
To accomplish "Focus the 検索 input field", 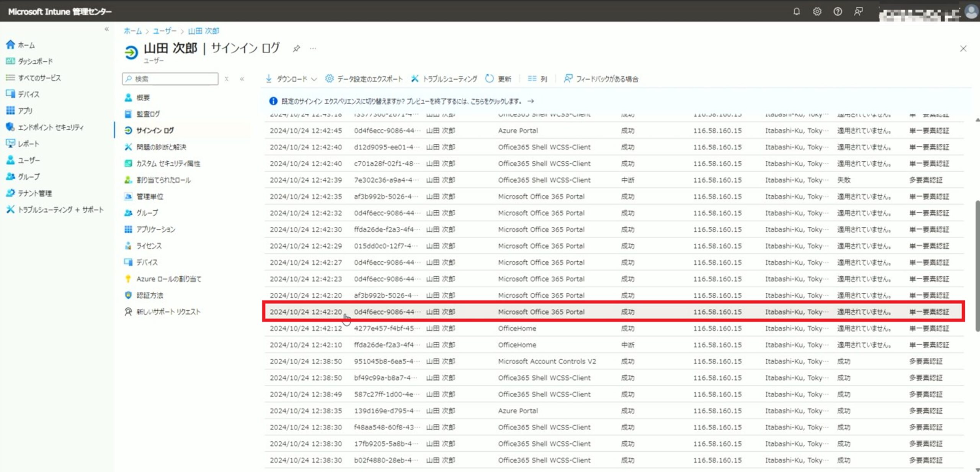I will [x=170, y=79].
